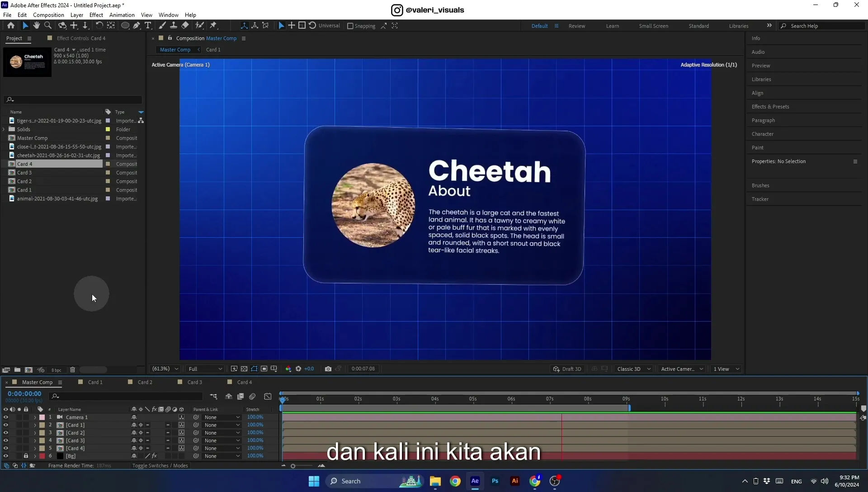This screenshot has height=492, width=868.
Task: Switch to Effect Controls Card 4 tab
Action: click(81, 38)
